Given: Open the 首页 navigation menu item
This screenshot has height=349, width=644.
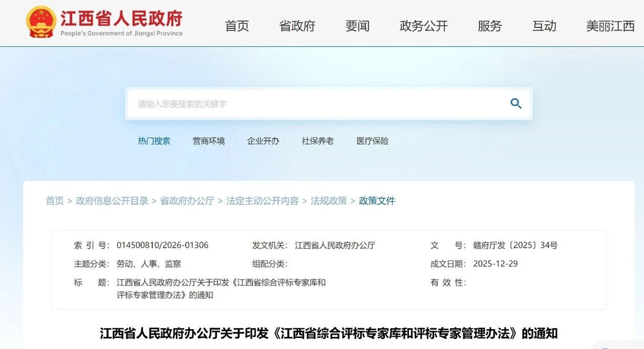Looking at the screenshot, I should (237, 26).
